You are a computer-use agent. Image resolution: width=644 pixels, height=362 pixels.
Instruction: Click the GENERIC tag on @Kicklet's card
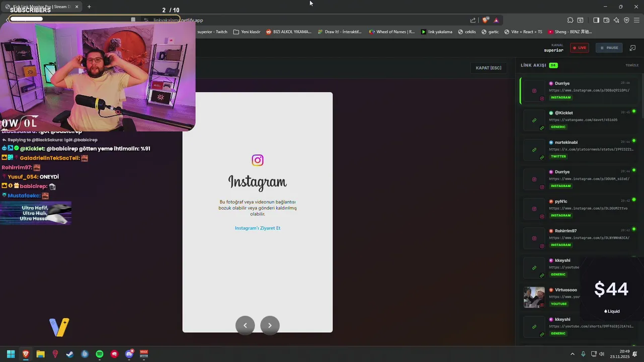[x=558, y=127]
